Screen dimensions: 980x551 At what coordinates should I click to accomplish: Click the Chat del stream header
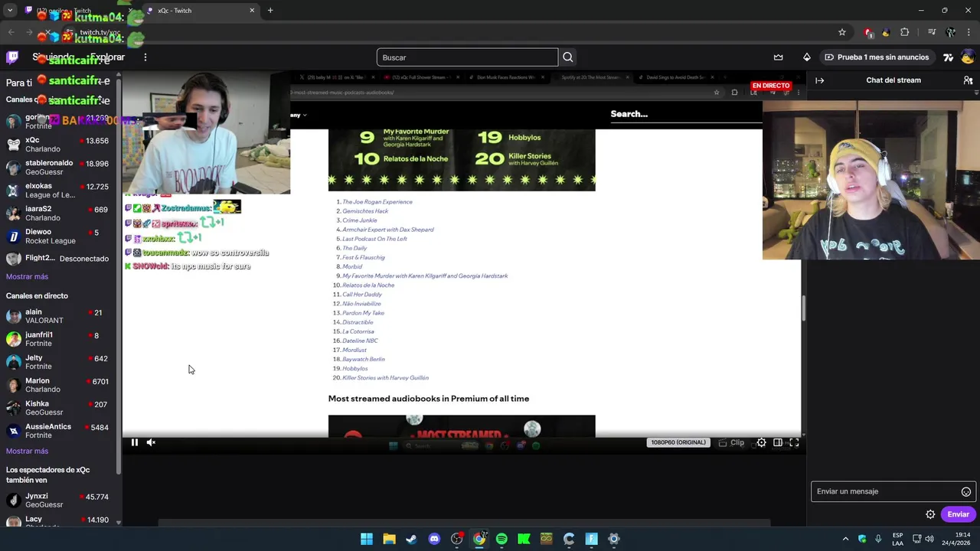click(893, 80)
